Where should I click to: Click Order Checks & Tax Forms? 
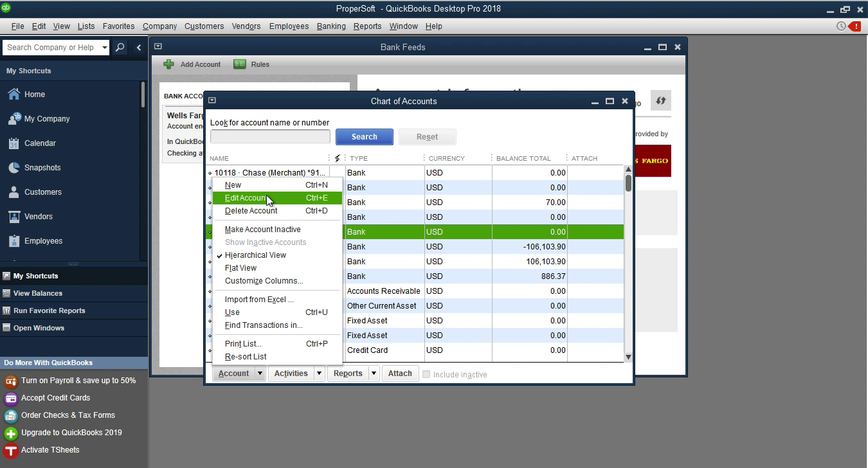point(59,415)
